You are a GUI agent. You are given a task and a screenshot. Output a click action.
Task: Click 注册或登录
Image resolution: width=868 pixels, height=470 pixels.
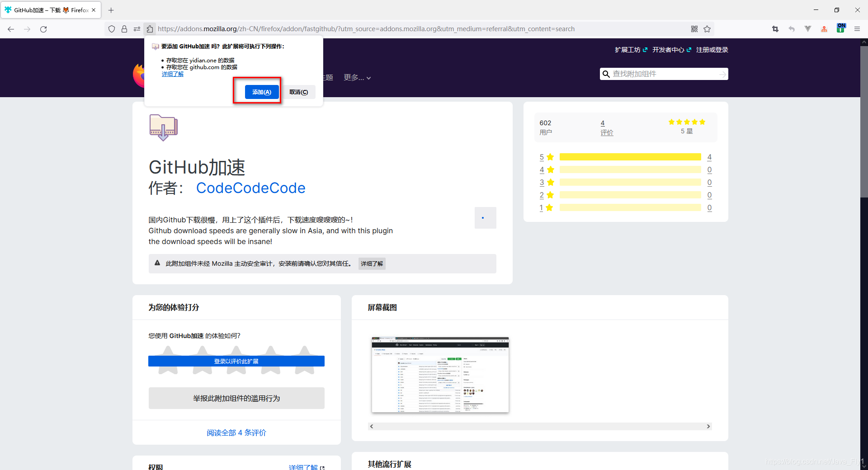(712, 50)
